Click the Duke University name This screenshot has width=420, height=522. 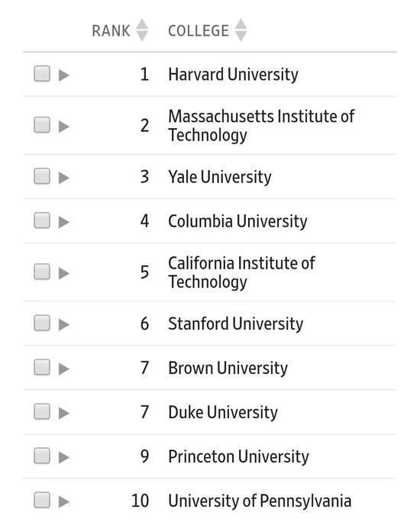[223, 412]
